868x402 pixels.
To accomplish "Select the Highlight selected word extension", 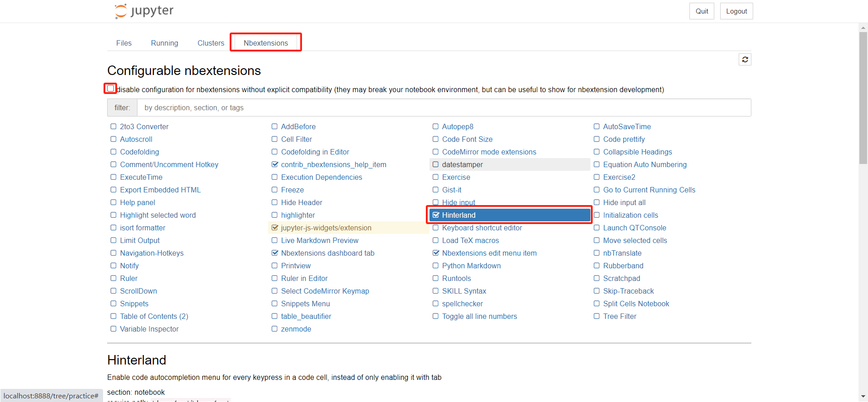I will point(158,215).
